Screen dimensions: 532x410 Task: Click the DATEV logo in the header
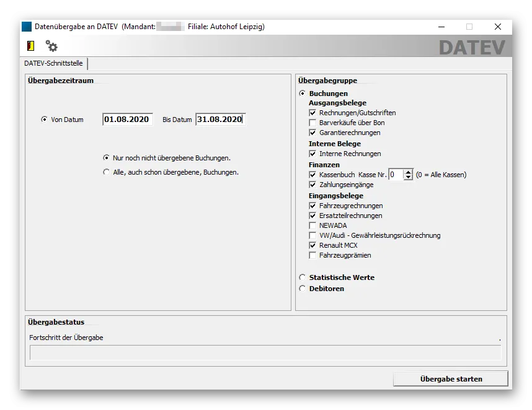pyautogui.click(x=472, y=46)
